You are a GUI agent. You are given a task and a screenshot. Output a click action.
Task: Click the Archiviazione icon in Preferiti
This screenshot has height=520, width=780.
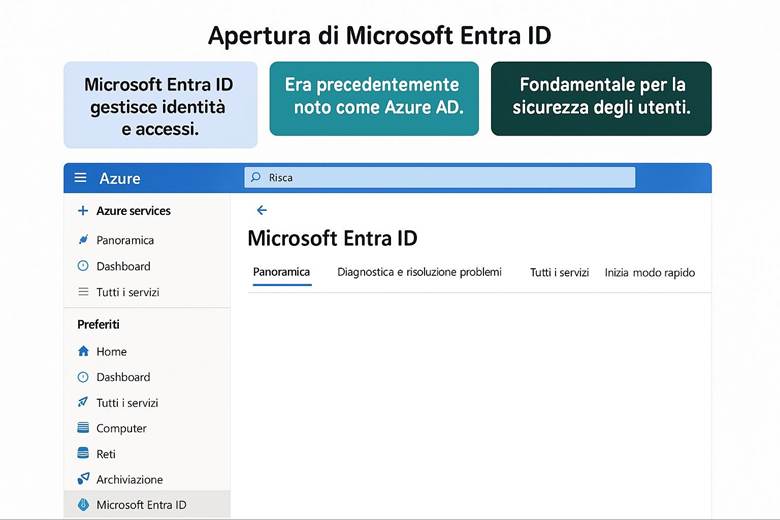tap(83, 479)
